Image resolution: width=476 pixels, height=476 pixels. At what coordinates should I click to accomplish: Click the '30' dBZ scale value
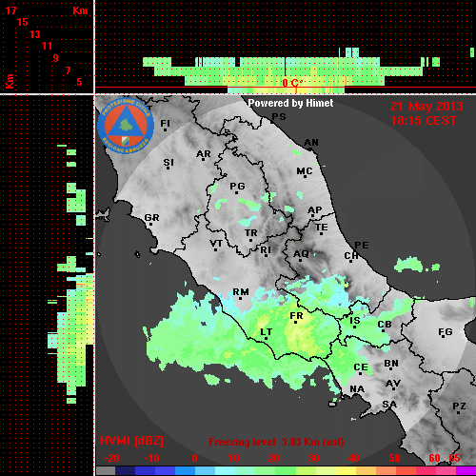click(313, 458)
